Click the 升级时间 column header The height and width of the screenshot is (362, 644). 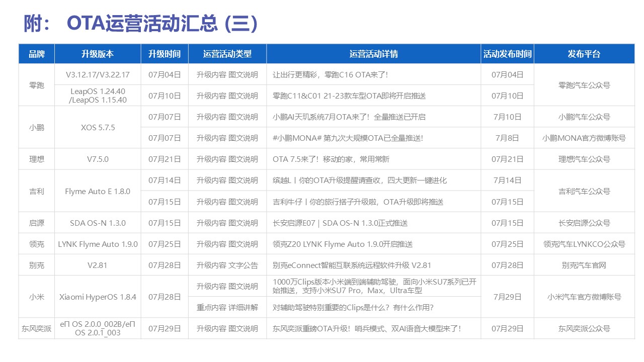(165, 54)
